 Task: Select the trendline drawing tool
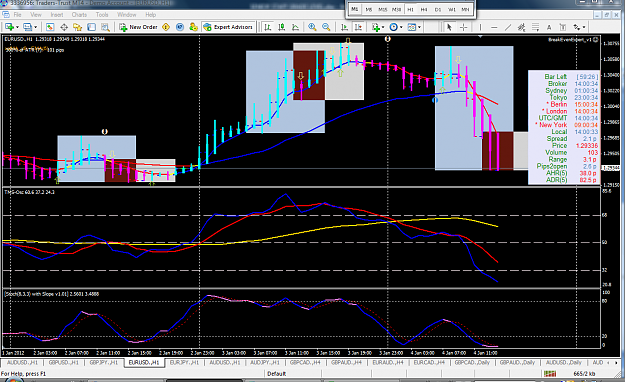tap(507, 27)
